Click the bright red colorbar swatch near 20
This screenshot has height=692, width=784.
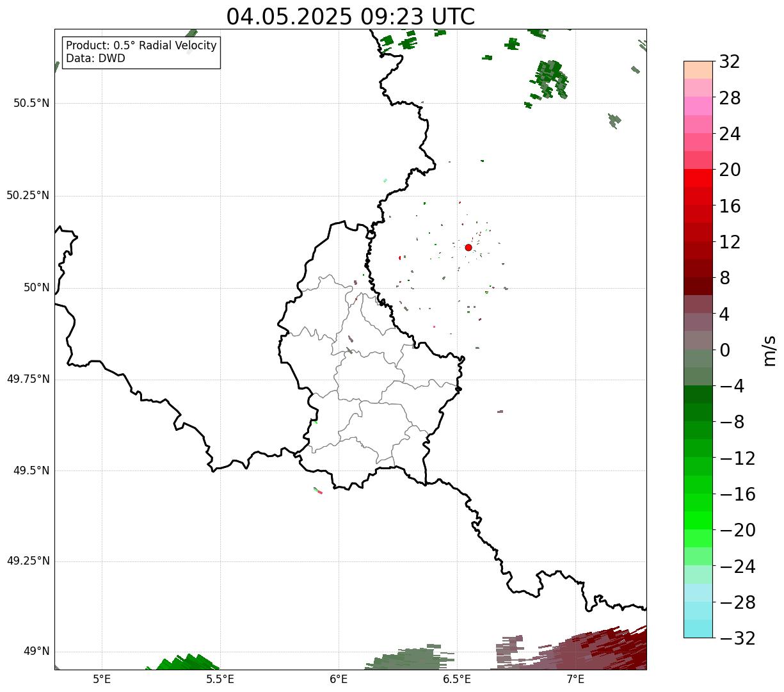click(x=698, y=178)
